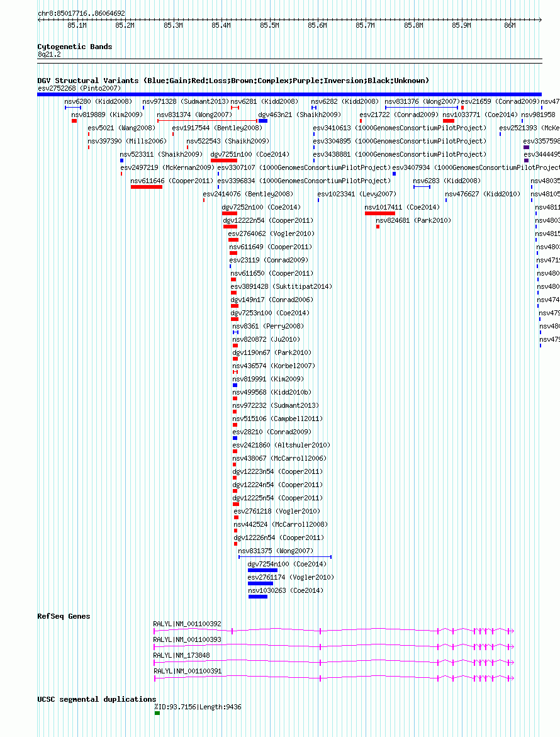Image resolution: width=560 pixels, height=737 pixels.
Task: Click nsv611646 (Cooper2011) label
Action: click(172, 181)
